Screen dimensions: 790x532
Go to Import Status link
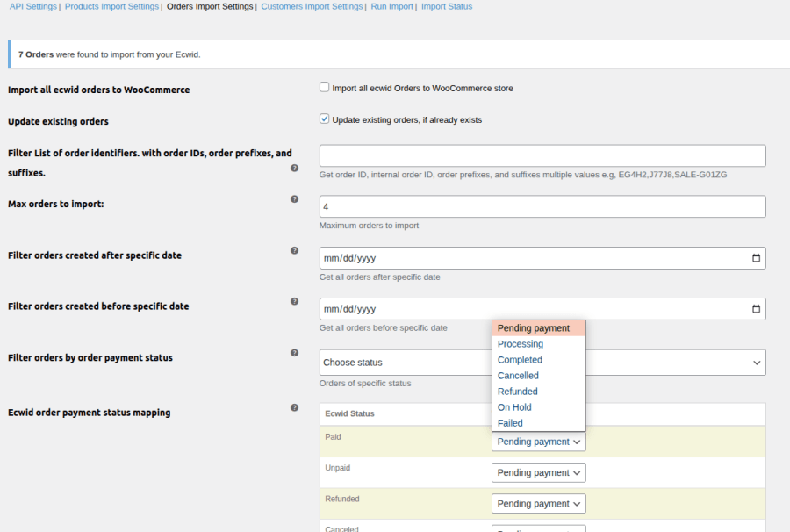click(x=447, y=6)
